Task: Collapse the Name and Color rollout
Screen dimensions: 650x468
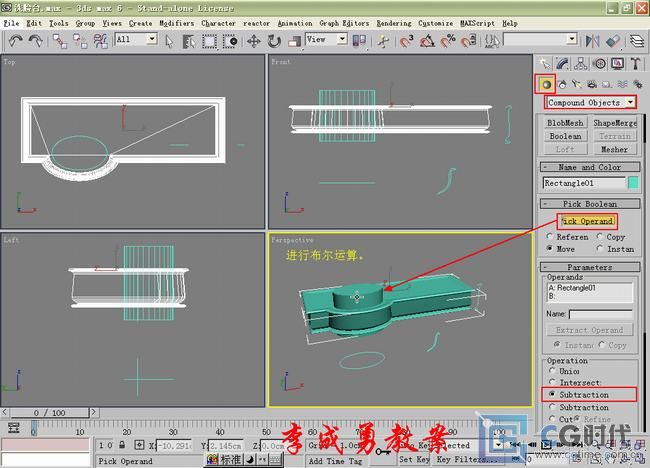Action: pos(589,167)
